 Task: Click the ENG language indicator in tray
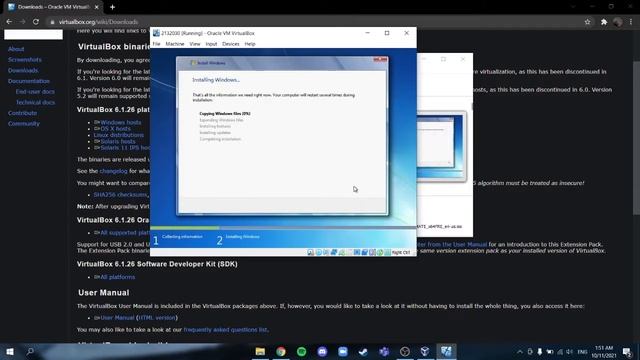[582, 351]
